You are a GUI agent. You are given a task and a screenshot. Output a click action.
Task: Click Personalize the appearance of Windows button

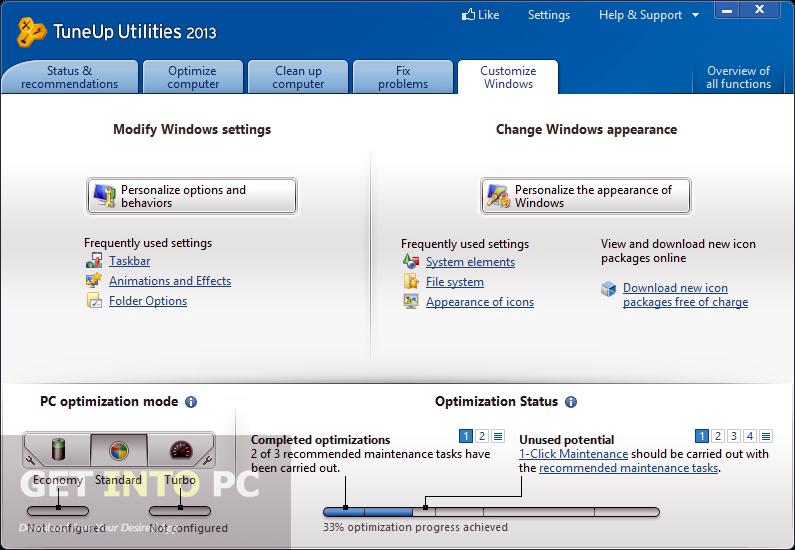tap(586, 196)
